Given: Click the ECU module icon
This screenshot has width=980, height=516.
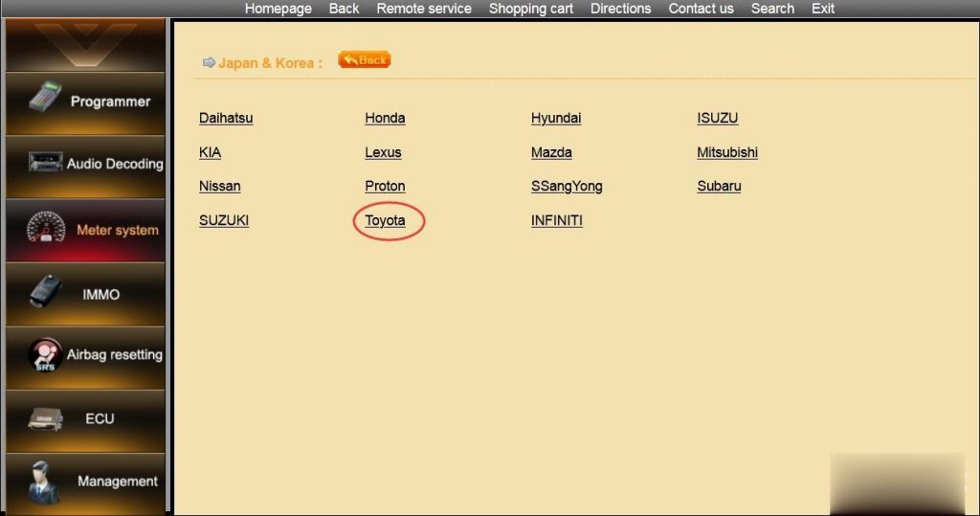Looking at the screenshot, I should pos(45,419).
